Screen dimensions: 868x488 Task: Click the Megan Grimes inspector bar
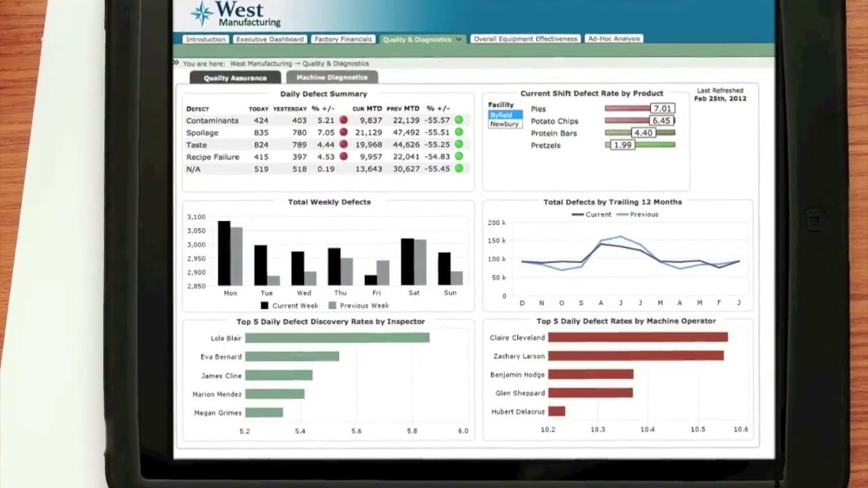264,412
